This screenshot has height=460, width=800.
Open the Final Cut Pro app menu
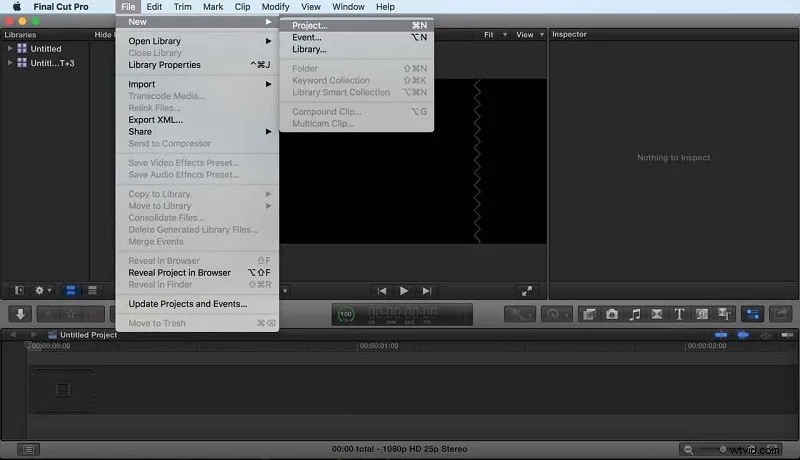61,7
